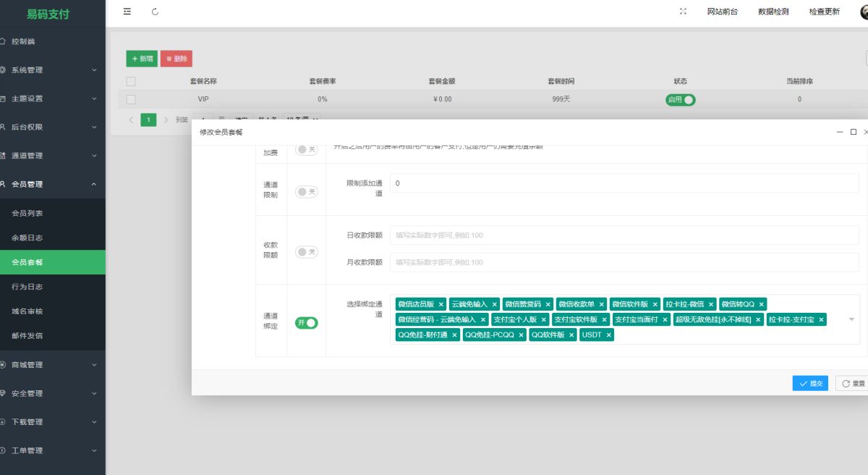Expand 后台权限 sidebar menu
Screen dimensions: 868x475
pyautogui.click(x=52, y=127)
